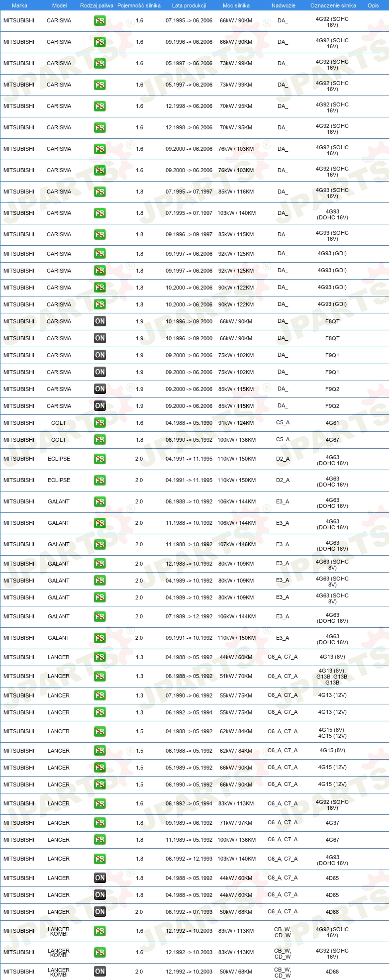Select the 06.1992 -> 07.1993 production years cell
Image resolution: width=389 pixels, height=980 pixels.
[x=189, y=912]
